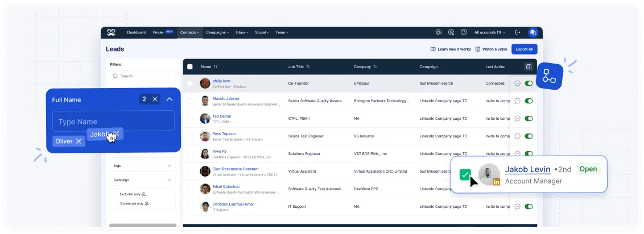This screenshot has width=644, height=234.
Task: Click the mustache logo in navbar
Action: pos(112,32)
